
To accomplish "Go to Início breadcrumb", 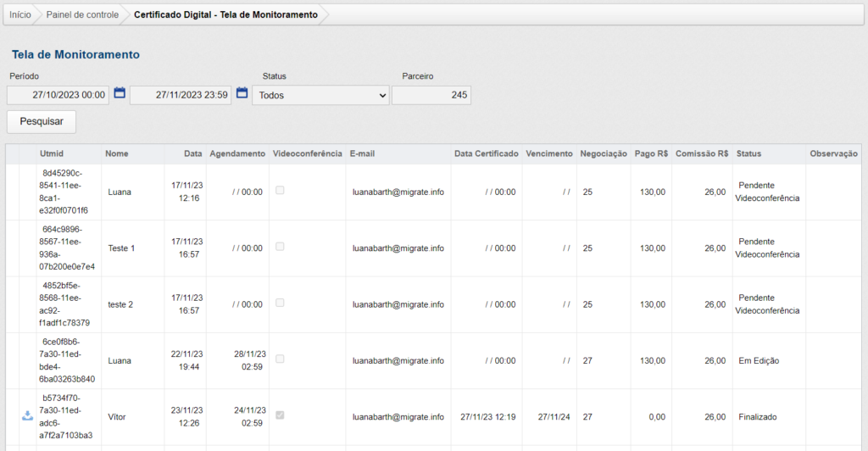I will pyautogui.click(x=20, y=14).
